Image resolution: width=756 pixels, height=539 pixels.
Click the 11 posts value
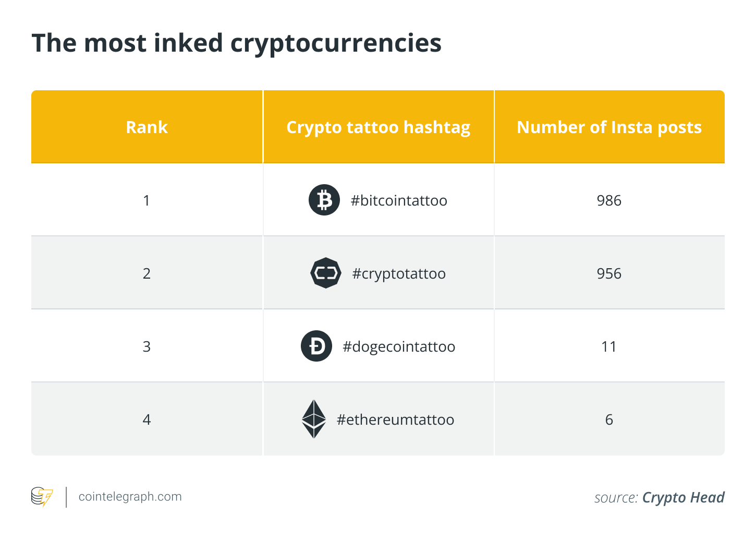609,347
